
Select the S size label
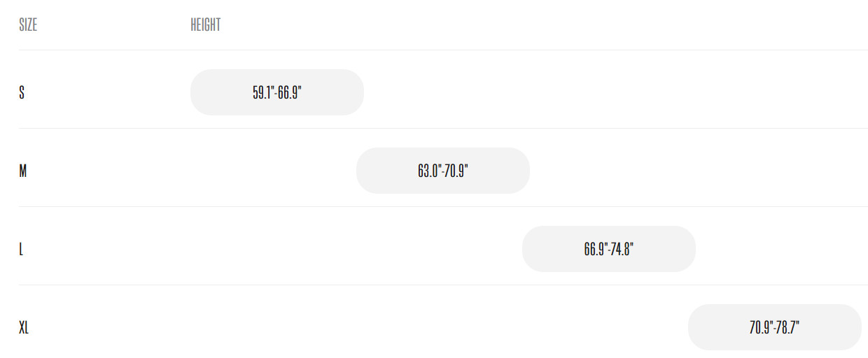tap(22, 92)
